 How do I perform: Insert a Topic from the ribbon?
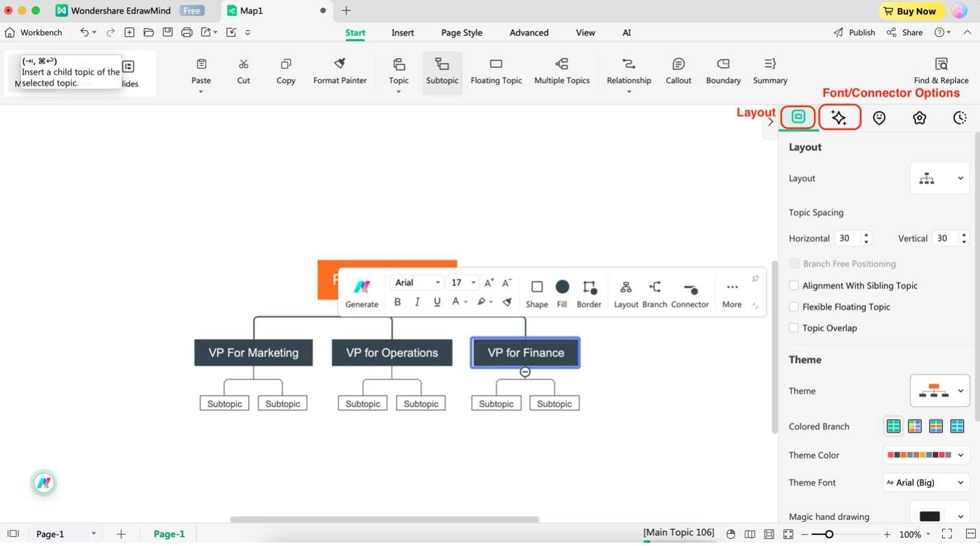pyautogui.click(x=399, y=71)
